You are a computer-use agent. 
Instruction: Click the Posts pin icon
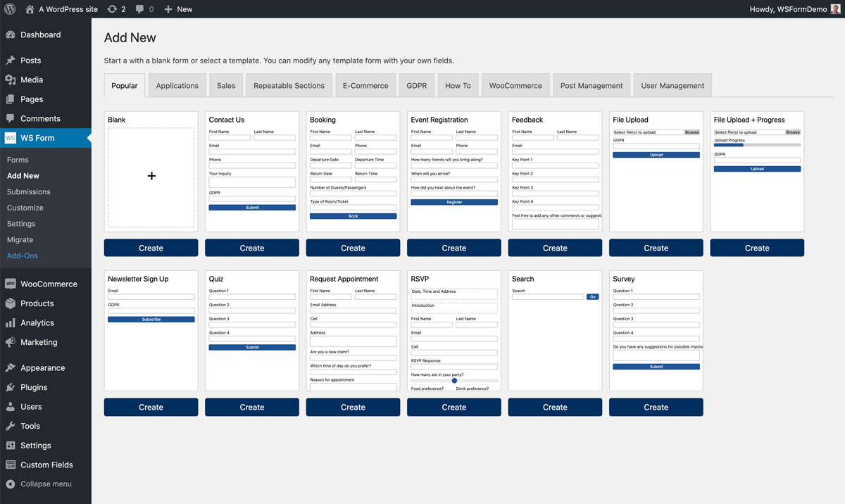11,61
